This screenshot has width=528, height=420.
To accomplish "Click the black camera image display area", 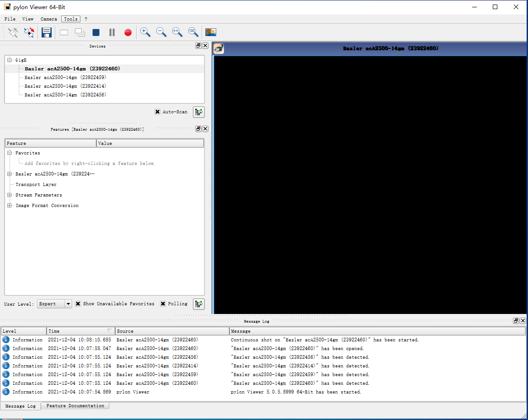I will [370, 185].
